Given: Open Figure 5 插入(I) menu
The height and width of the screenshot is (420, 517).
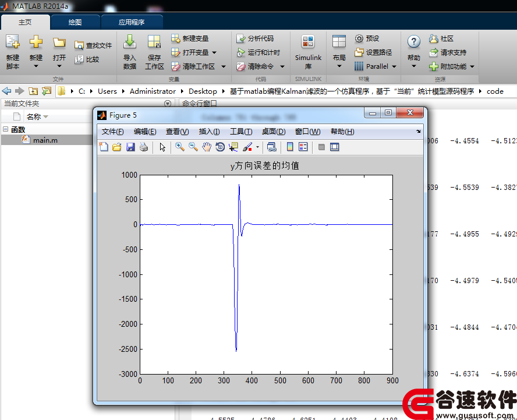Looking at the screenshot, I should click(x=210, y=132).
